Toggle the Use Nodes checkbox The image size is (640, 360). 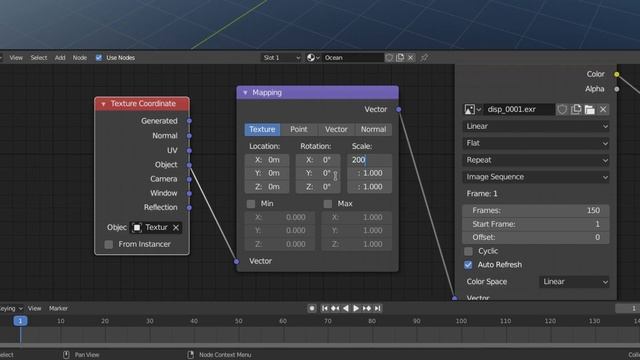pos(99,58)
